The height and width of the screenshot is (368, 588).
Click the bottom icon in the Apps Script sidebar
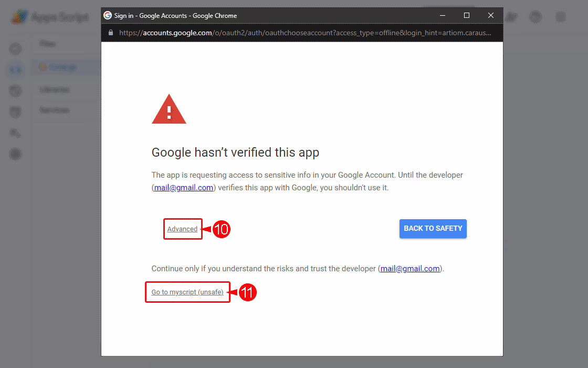[x=16, y=154]
